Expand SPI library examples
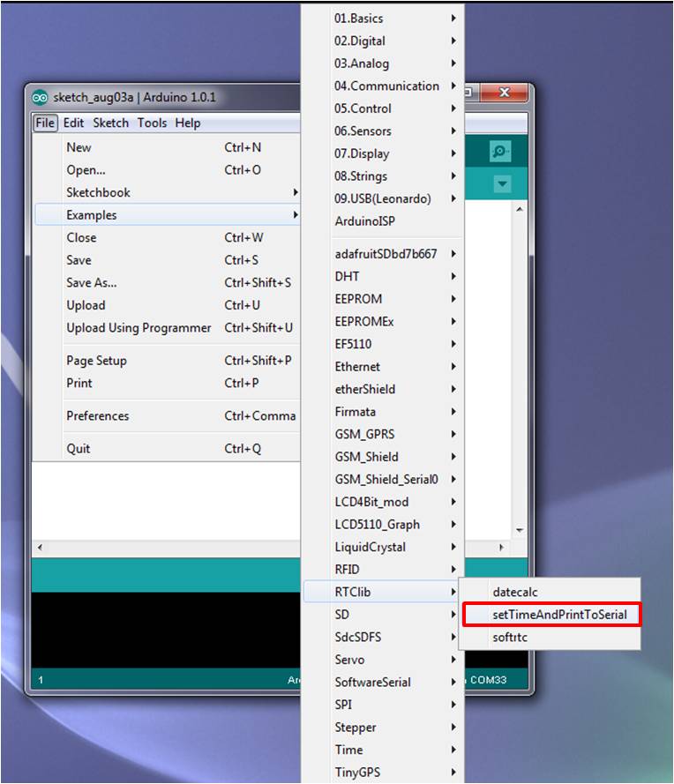 [x=383, y=705]
